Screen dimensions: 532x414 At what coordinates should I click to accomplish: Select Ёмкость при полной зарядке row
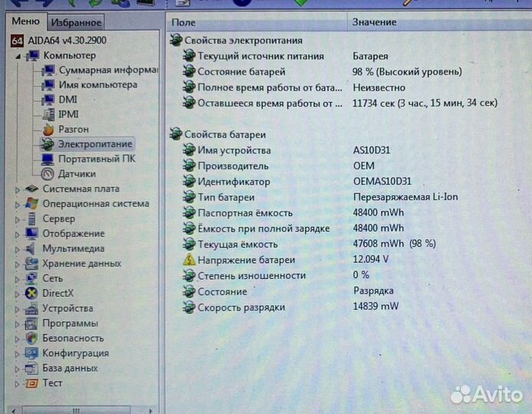tap(293, 228)
